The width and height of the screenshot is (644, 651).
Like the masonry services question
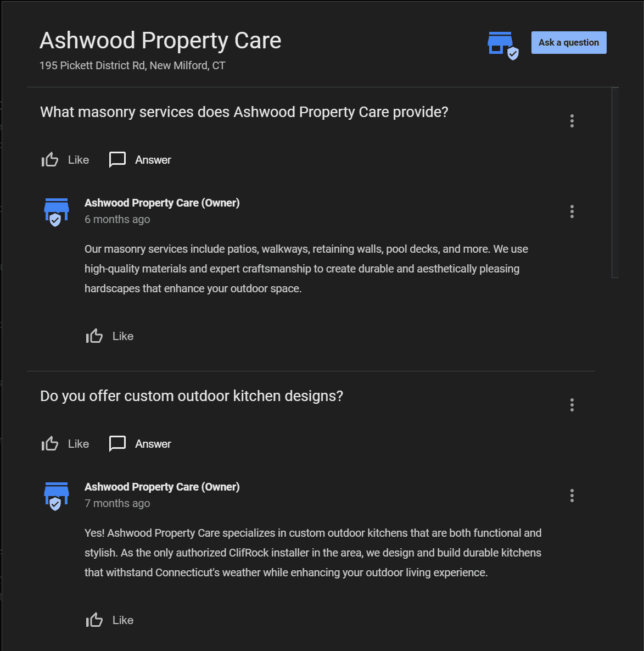pos(65,160)
